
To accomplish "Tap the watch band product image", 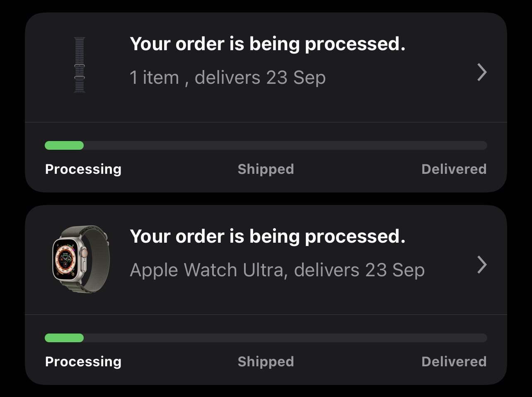I will click(80, 65).
